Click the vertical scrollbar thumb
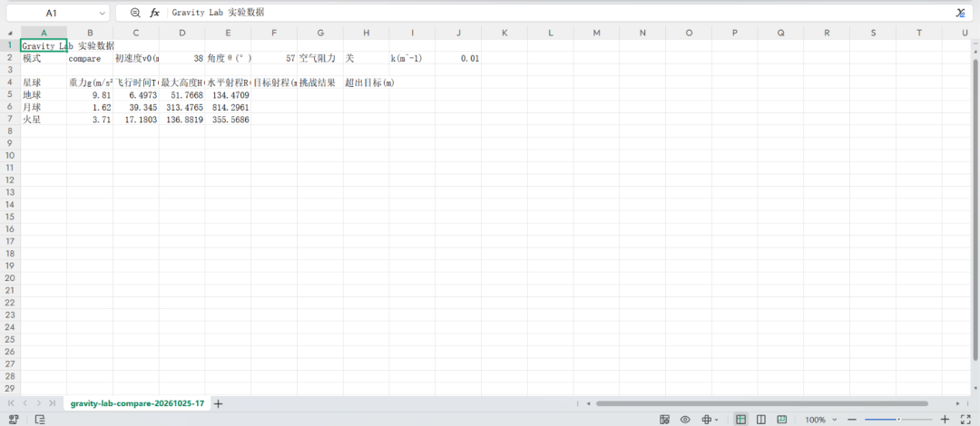980x426 pixels. [975, 210]
